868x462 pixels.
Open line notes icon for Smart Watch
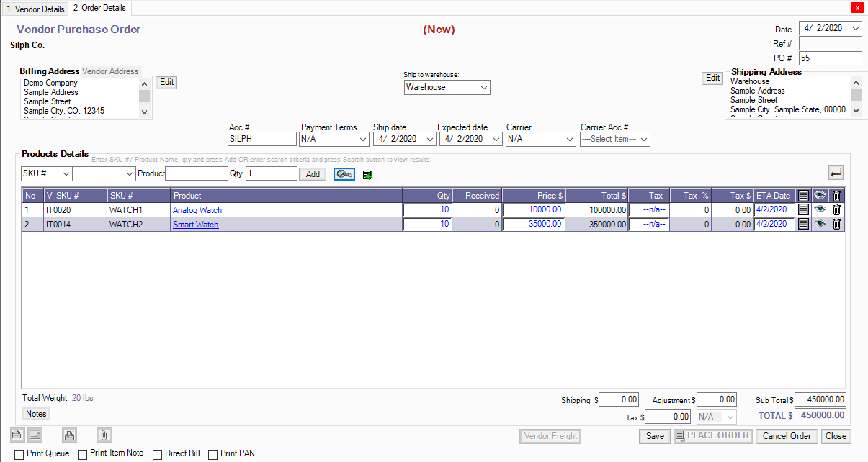coord(803,225)
